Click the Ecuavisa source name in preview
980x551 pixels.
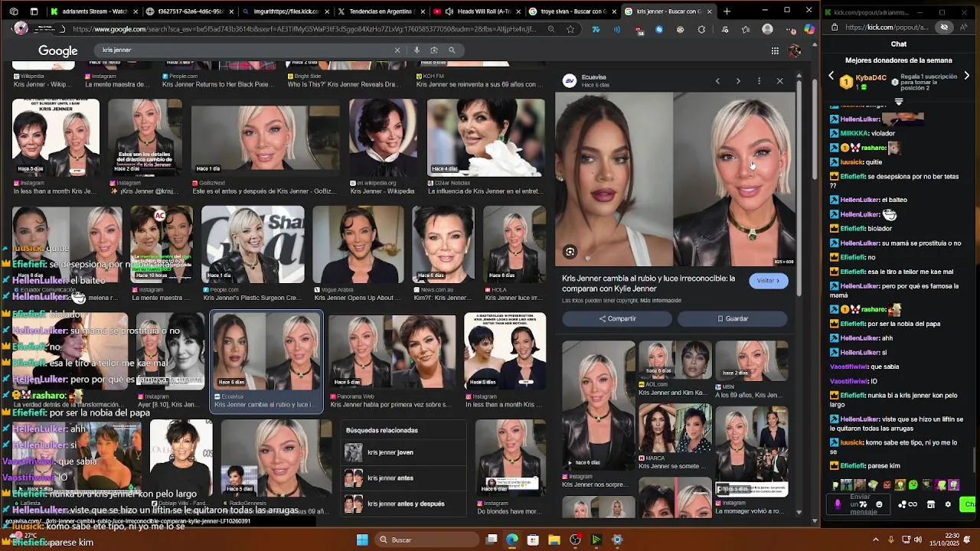pyautogui.click(x=593, y=77)
